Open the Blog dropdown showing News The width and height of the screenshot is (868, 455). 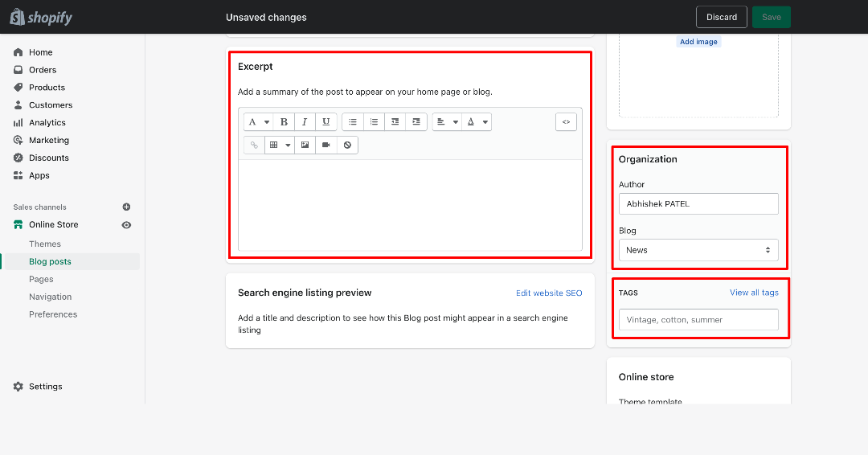(x=698, y=250)
